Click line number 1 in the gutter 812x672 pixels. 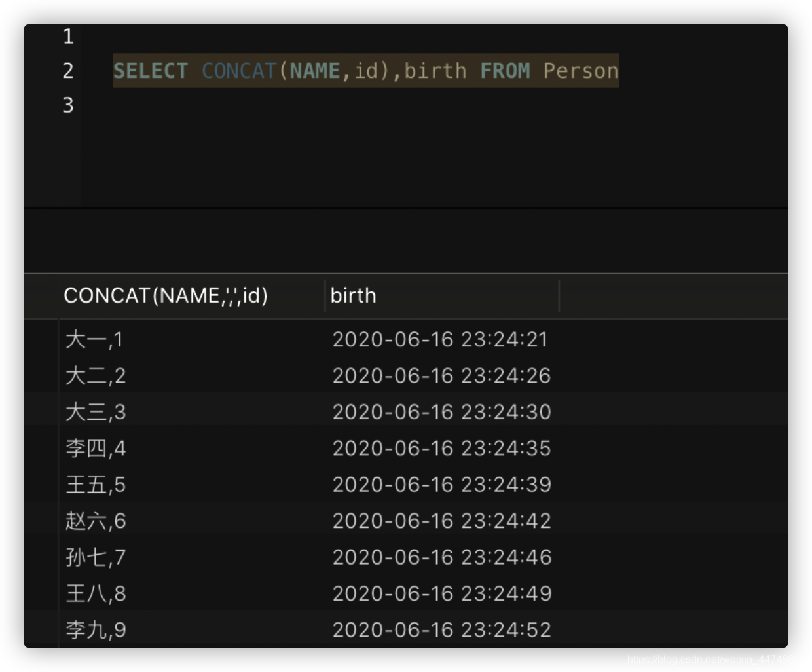click(68, 37)
